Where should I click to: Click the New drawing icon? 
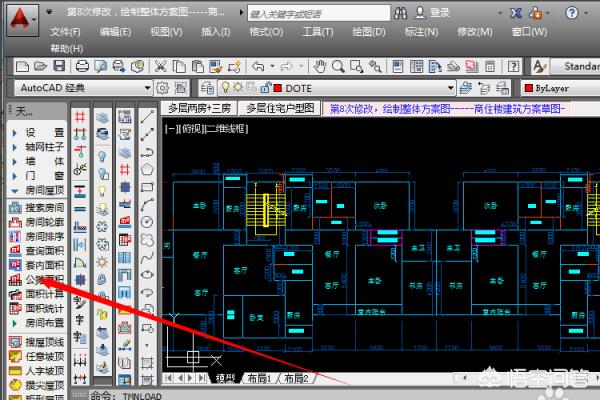(22, 67)
